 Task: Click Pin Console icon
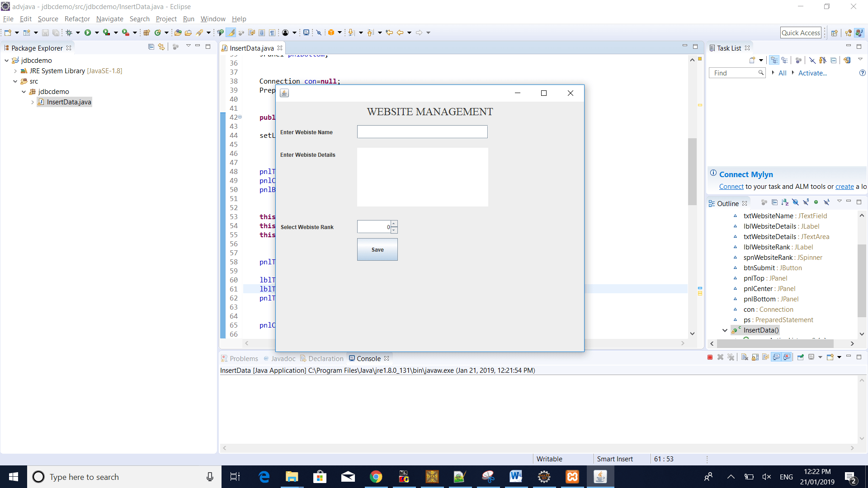pyautogui.click(x=800, y=357)
